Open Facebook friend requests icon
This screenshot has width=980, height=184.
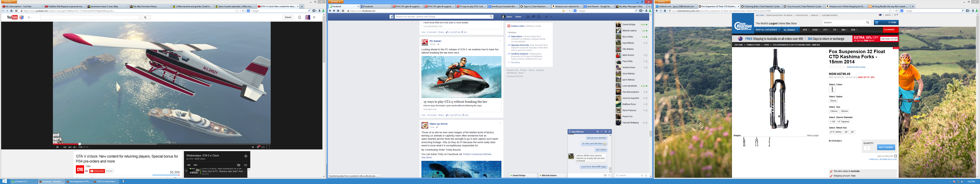528,17
